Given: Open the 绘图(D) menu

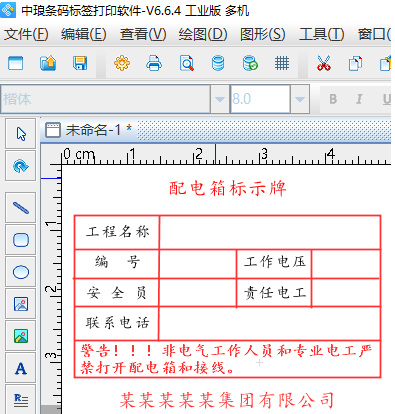Looking at the screenshot, I should (x=203, y=34).
